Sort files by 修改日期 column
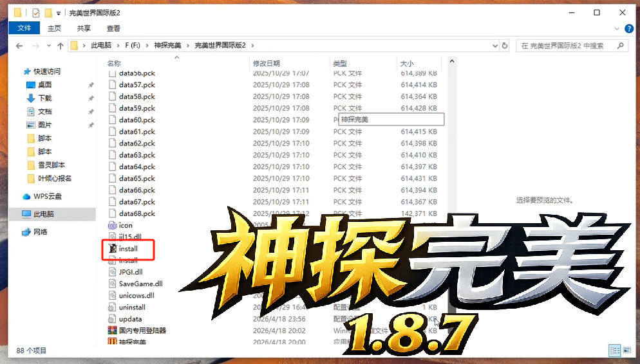 (267, 64)
